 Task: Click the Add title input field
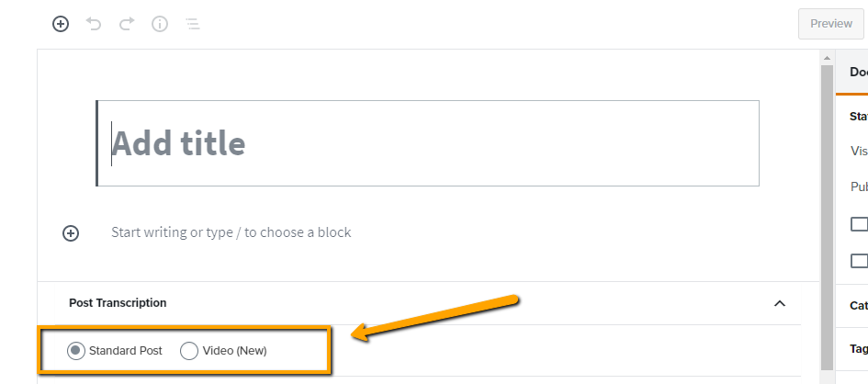pos(428,143)
